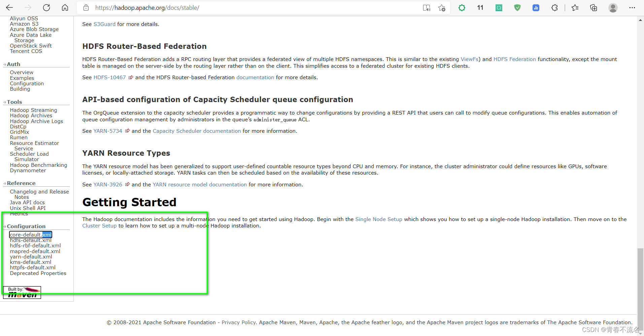Open GridMix tool page
The height and width of the screenshot is (336, 644).
(x=20, y=132)
